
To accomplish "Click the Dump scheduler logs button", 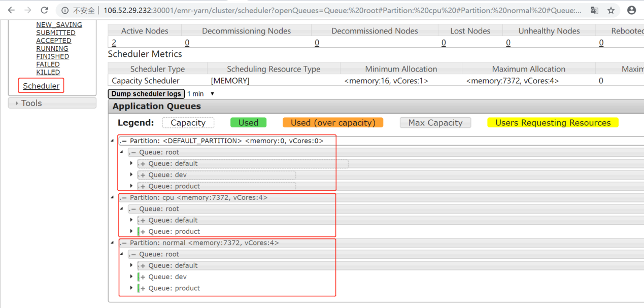I will (x=146, y=94).
